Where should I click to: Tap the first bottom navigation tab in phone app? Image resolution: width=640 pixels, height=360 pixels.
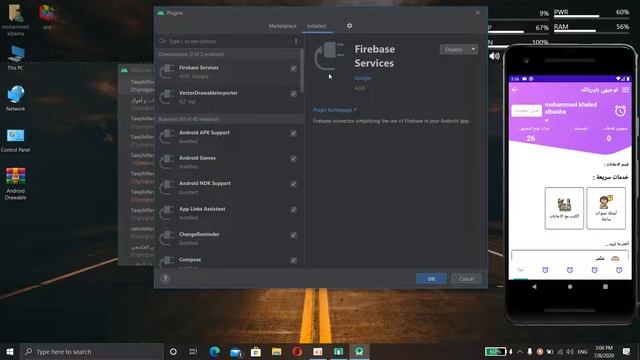520,270
